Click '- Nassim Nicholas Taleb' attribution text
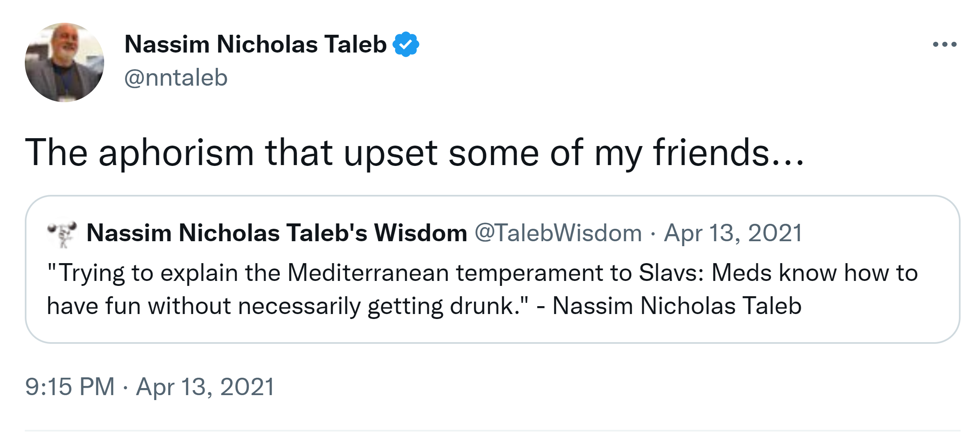 (x=669, y=306)
